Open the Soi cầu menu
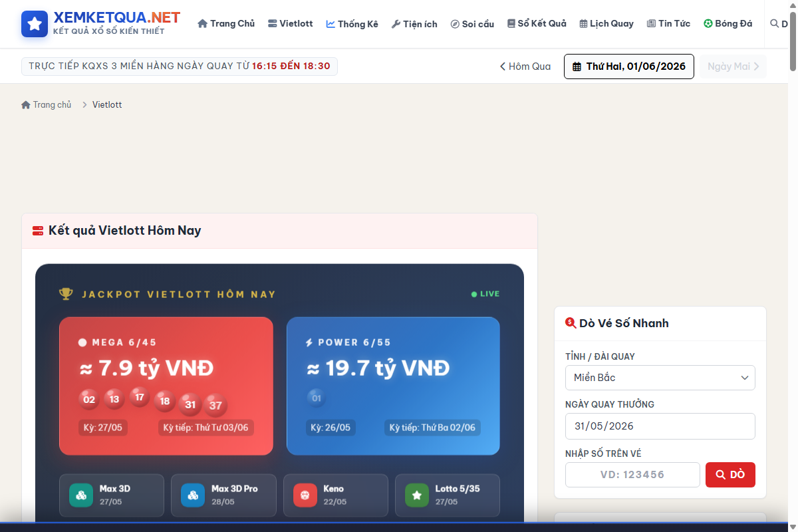 tap(472, 24)
